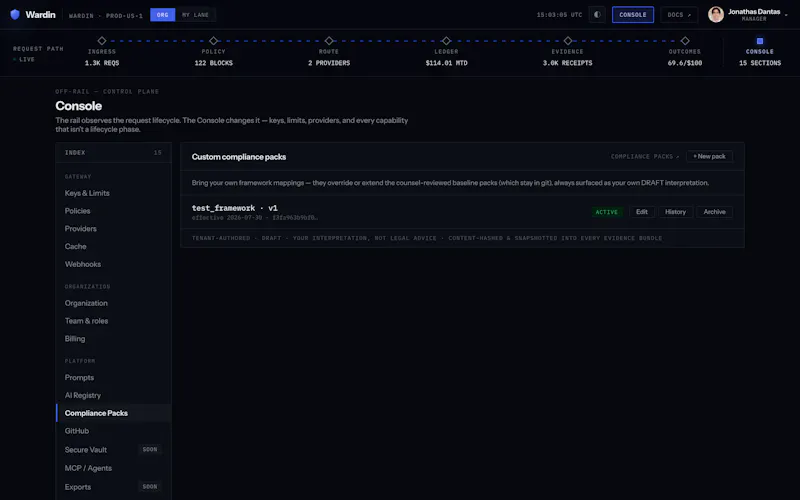800x500 pixels.
Task: Switch to MY LANE scope
Action: [x=195, y=15]
